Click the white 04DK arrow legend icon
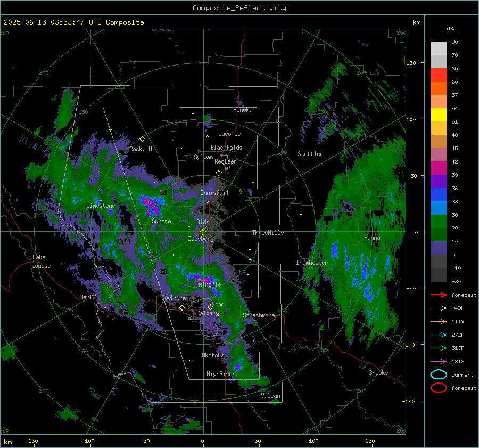 439,308
